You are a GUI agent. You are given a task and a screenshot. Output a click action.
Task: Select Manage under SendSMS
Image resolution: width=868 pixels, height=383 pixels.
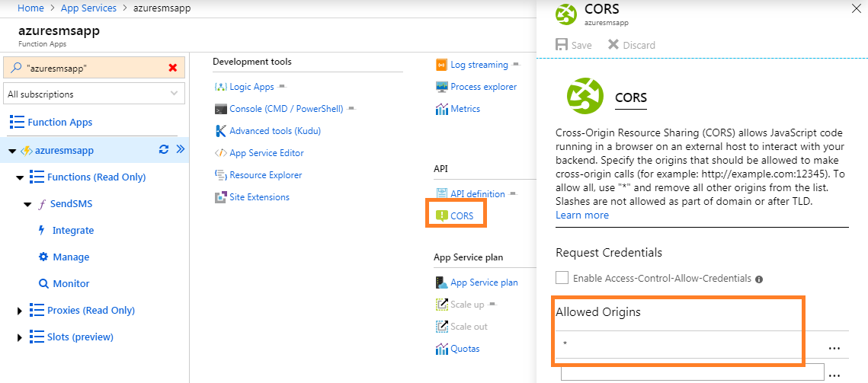pos(71,257)
